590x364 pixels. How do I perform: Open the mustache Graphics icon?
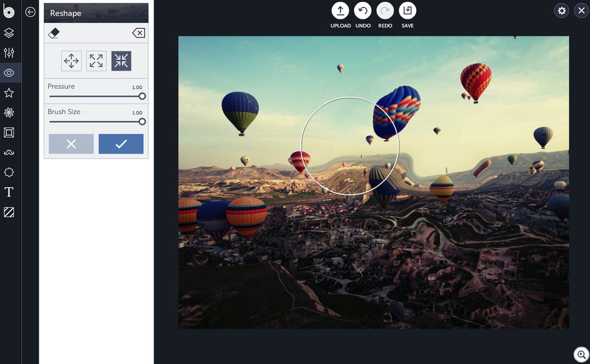pyautogui.click(x=9, y=152)
